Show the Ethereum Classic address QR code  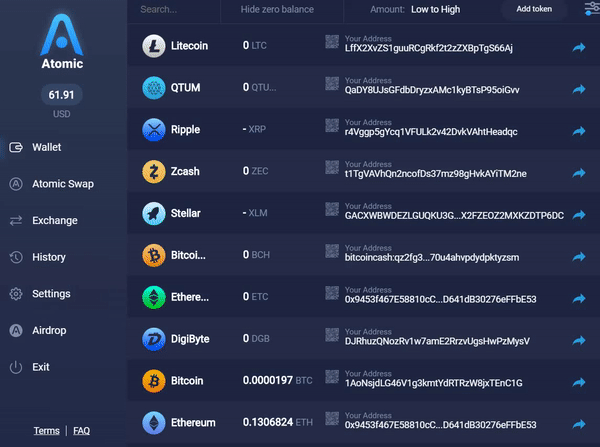pos(332,293)
